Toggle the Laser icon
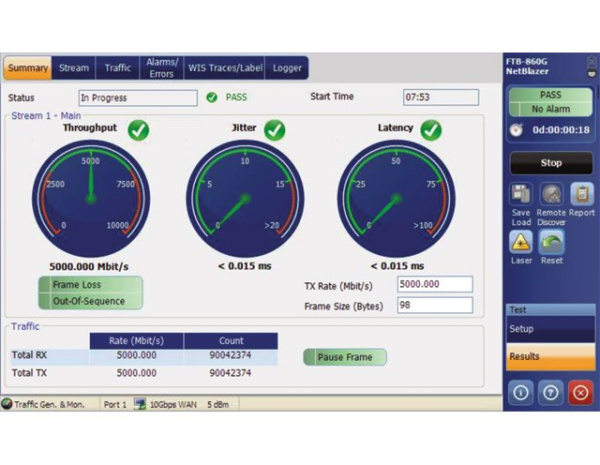The image size is (600, 465). 520,242
